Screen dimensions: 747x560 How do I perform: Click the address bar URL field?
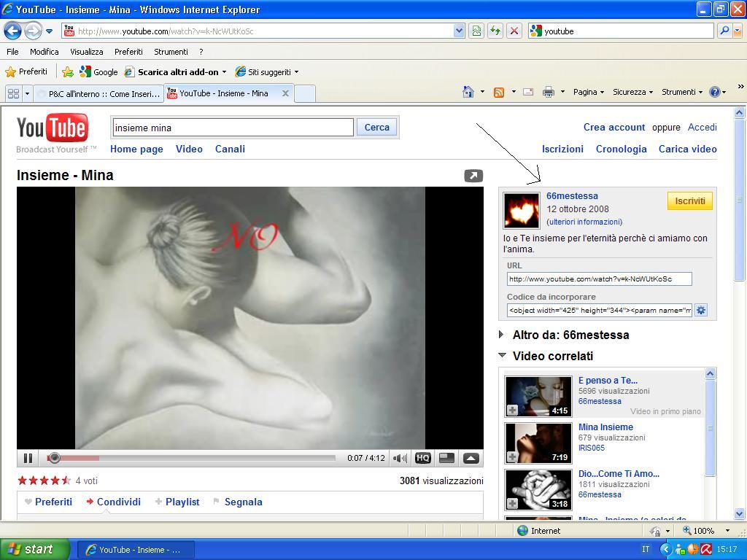coord(258,31)
